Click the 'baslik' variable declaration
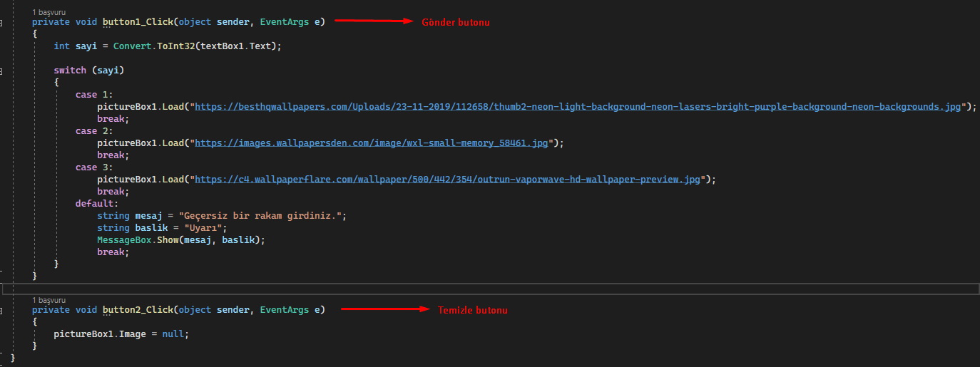The width and height of the screenshot is (980, 367). tap(151, 228)
